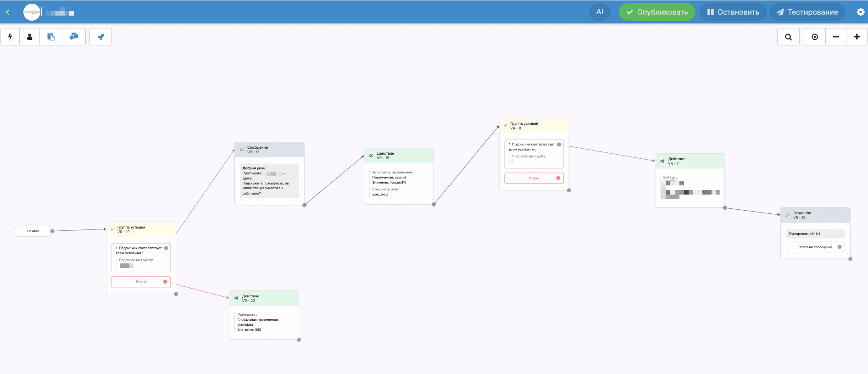Image resolution: width=868 pixels, height=374 pixels.
Task: Zoom out using the minus button
Action: 836,37
